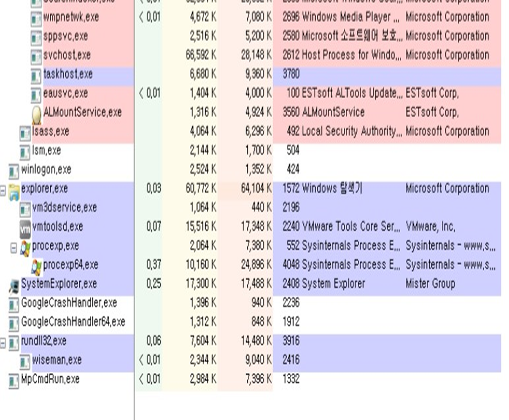Select the taskhost.exe process name

68,74
